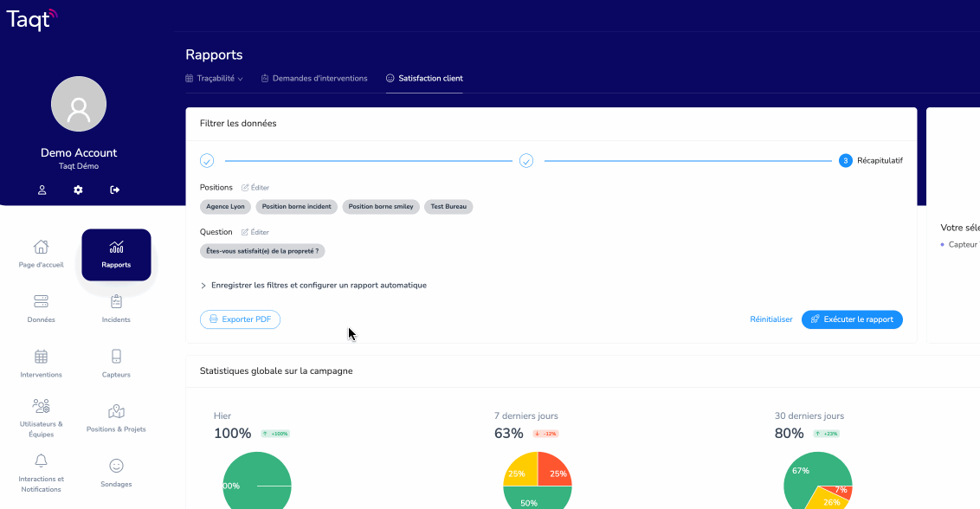Click the 80% value for 30 derniers jours
Image resolution: width=980 pixels, height=509 pixels.
point(790,434)
